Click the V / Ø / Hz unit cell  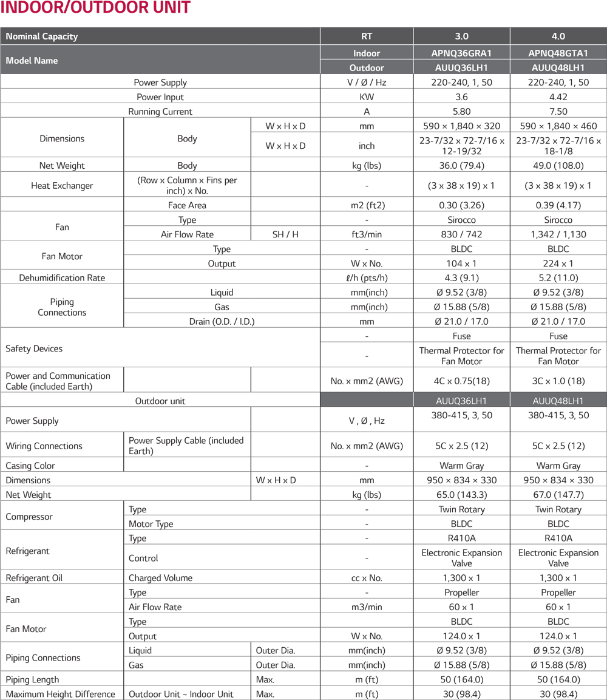point(367,83)
